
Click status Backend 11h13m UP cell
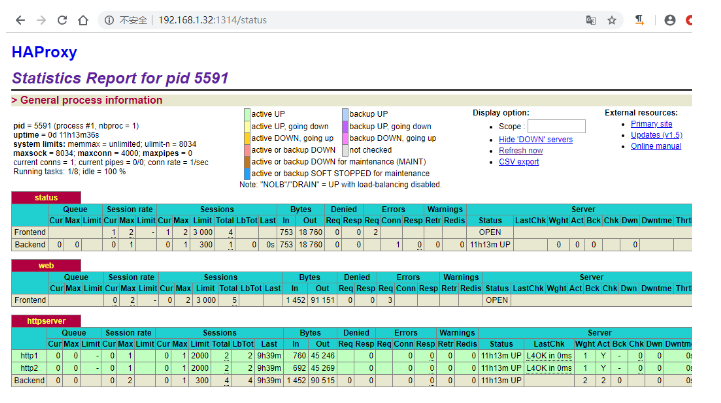tap(490, 244)
